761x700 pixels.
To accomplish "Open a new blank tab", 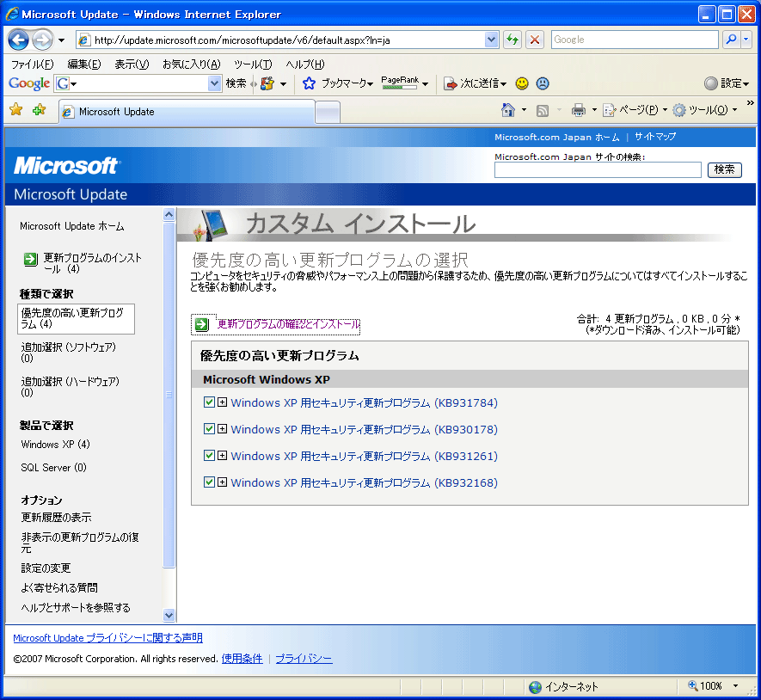I will [328, 113].
